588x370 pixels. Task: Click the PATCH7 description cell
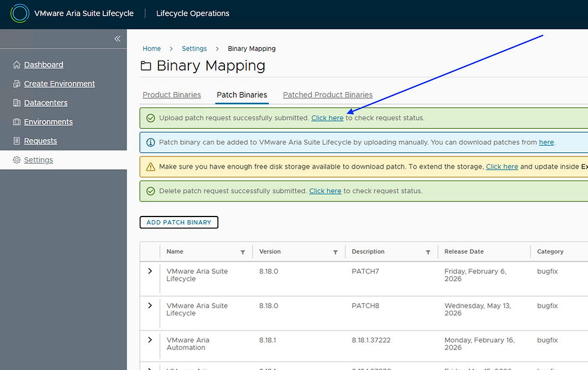pos(365,272)
